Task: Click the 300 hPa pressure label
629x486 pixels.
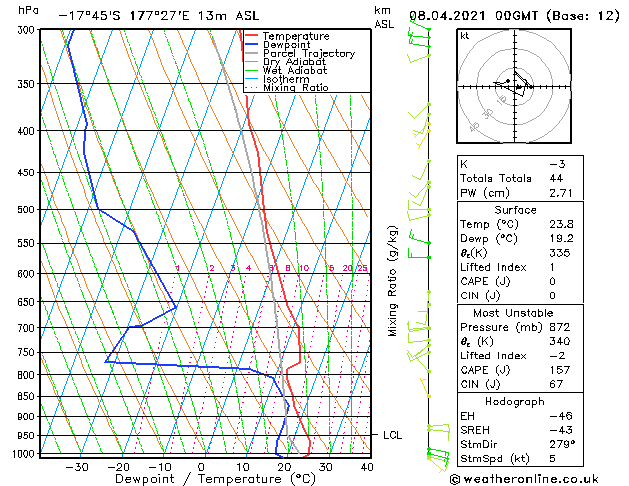Action: [x=28, y=30]
